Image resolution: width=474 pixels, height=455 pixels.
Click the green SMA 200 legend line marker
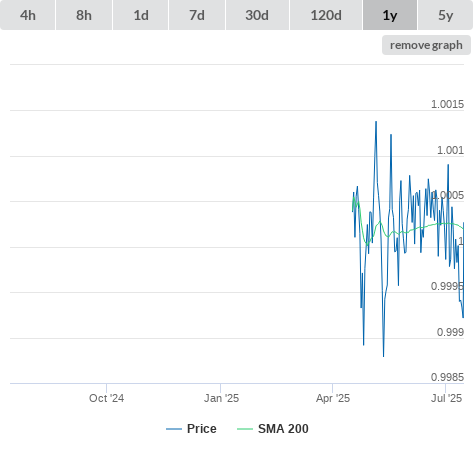245,429
